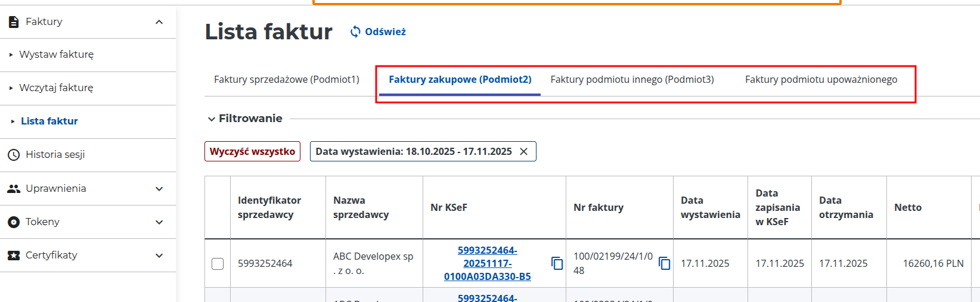This screenshot has width=980, height=302.
Task: Copy invoice number 100/02199/24/1/048
Action: 664,263
